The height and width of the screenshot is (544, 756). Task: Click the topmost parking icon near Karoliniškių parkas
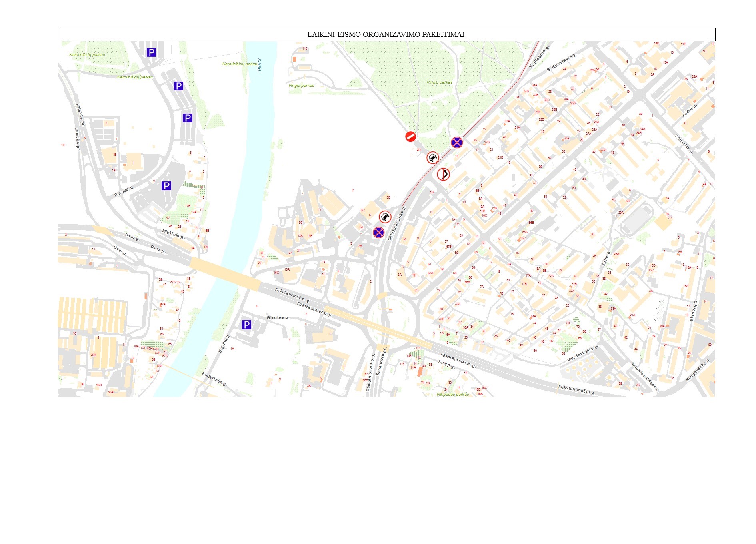151,52
